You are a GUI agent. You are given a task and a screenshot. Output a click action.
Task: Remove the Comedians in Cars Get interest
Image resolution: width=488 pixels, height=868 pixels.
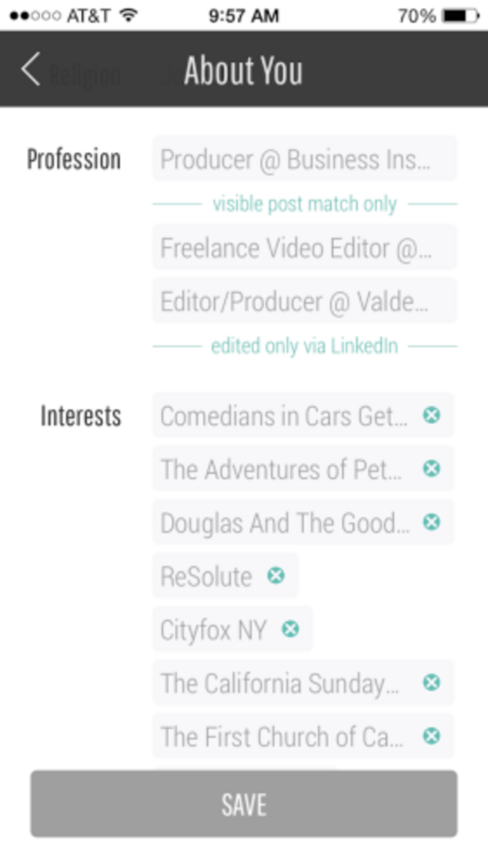(x=432, y=415)
